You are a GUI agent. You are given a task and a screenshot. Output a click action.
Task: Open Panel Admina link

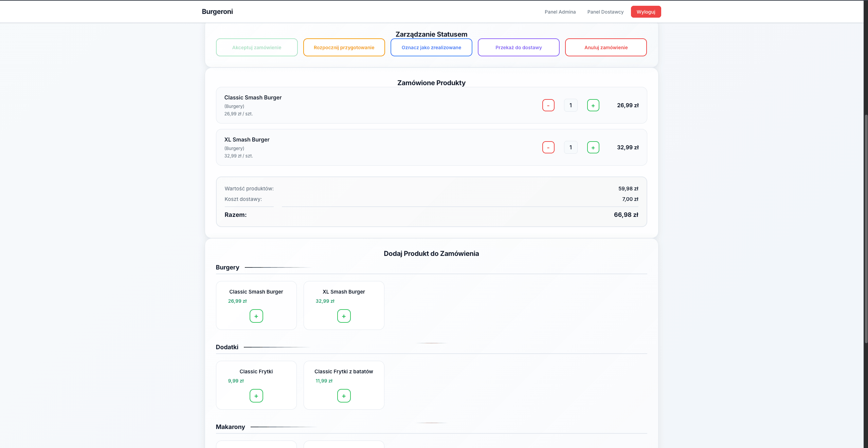pyautogui.click(x=560, y=12)
